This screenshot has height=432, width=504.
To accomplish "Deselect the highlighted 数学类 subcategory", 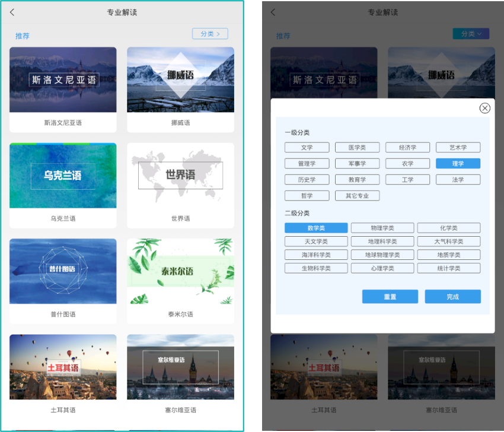I will pos(316,228).
